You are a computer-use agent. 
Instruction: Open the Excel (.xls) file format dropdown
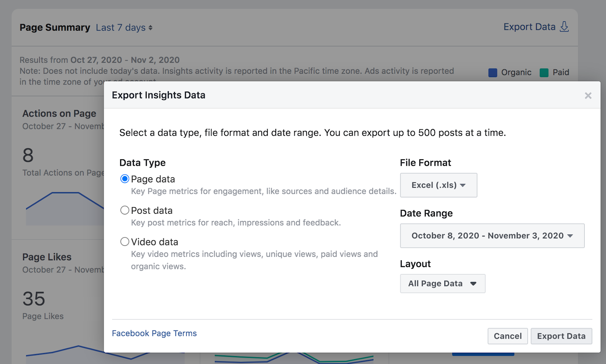[438, 185]
